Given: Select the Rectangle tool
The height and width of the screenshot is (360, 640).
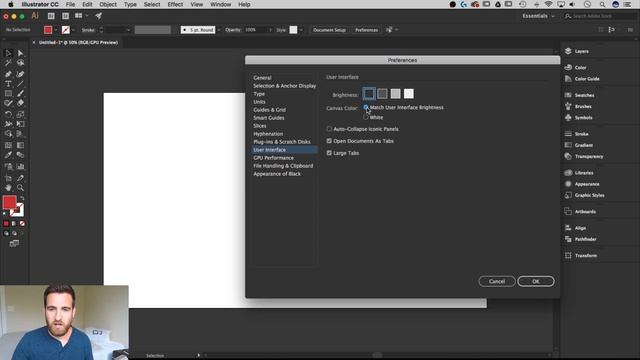Looking at the screenshot, I should coord(8,93).
